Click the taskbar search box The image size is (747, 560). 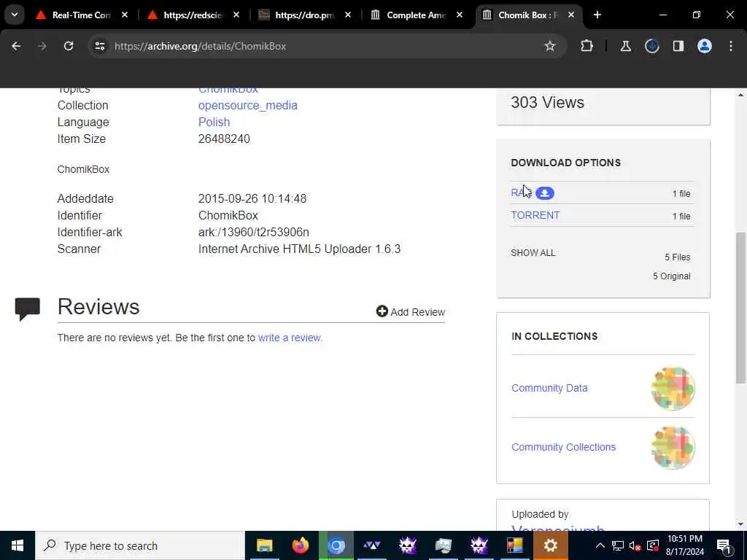[140, 545]
